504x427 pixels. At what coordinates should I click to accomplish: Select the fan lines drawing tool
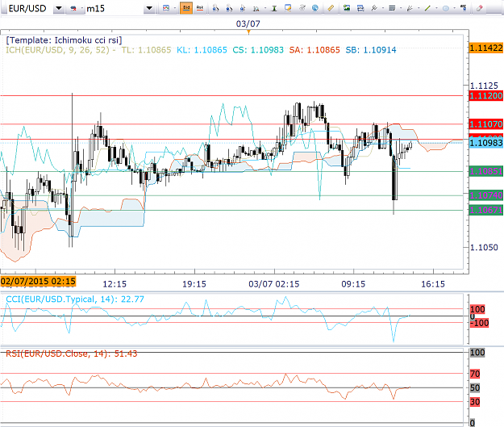410,8
